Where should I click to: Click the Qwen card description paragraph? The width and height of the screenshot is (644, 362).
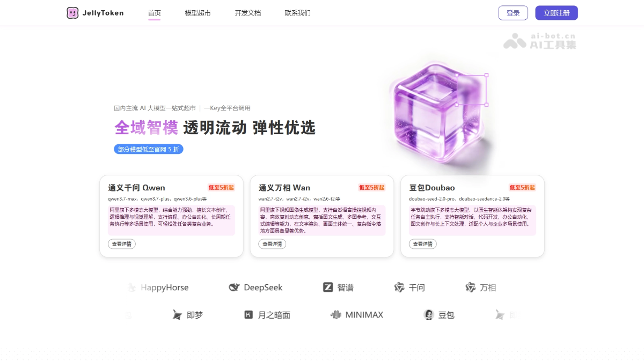(171, 220)
